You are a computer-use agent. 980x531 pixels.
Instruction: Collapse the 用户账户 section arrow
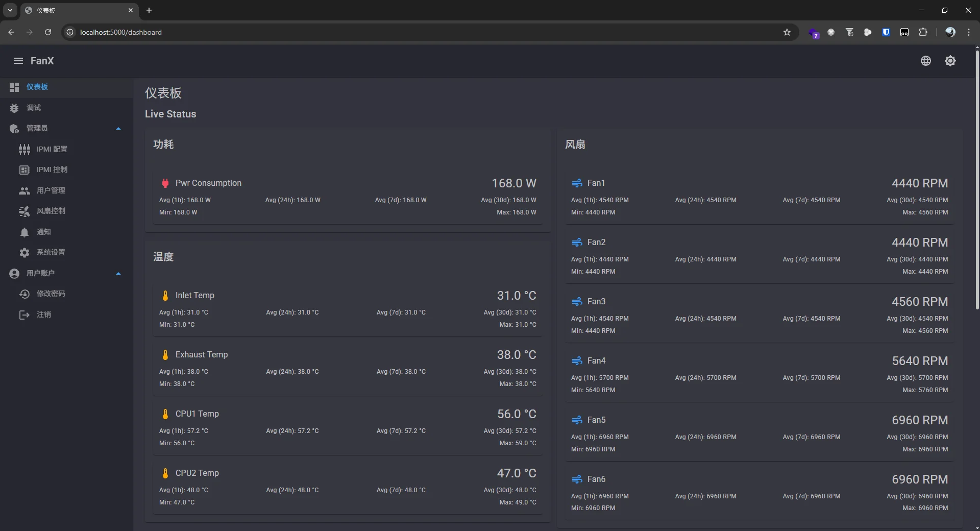tap(118, 273)
